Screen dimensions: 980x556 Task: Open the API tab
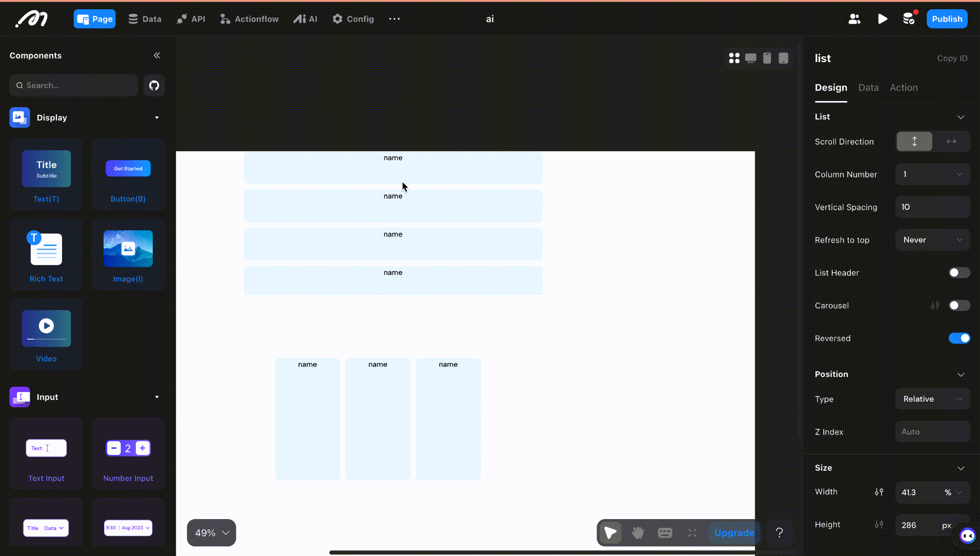(191, 19)
